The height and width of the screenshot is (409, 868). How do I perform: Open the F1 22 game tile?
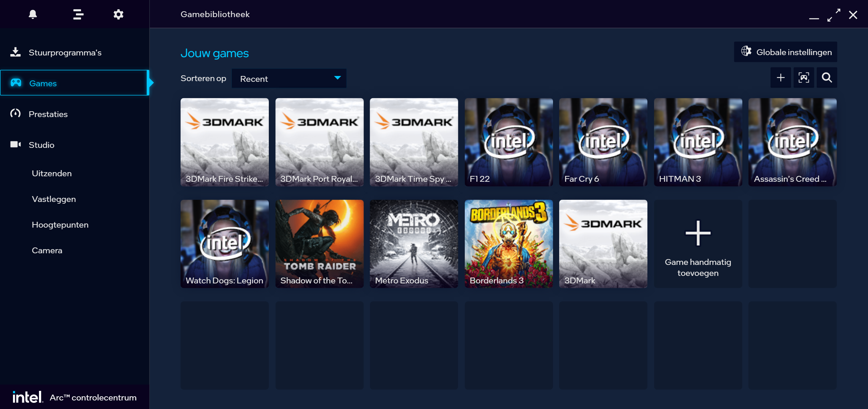[509, 142]
